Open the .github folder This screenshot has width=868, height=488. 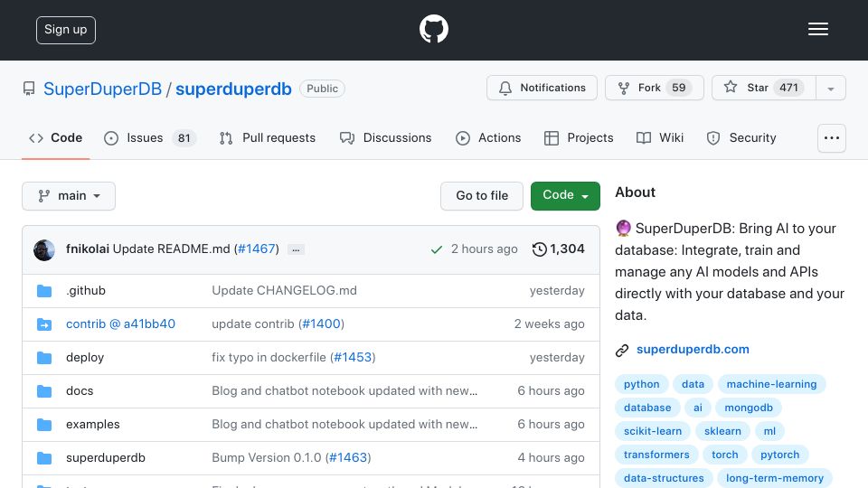tap(86, 290)
